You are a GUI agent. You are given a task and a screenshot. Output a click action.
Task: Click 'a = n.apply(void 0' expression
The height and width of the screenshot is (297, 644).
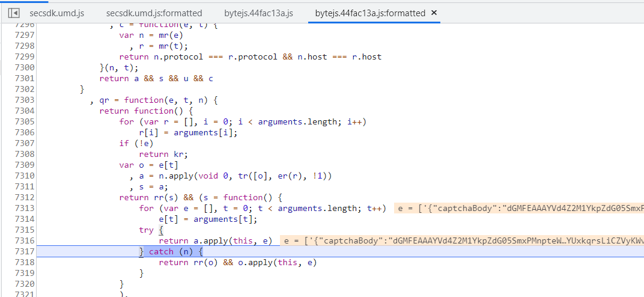tap(184, 176)
